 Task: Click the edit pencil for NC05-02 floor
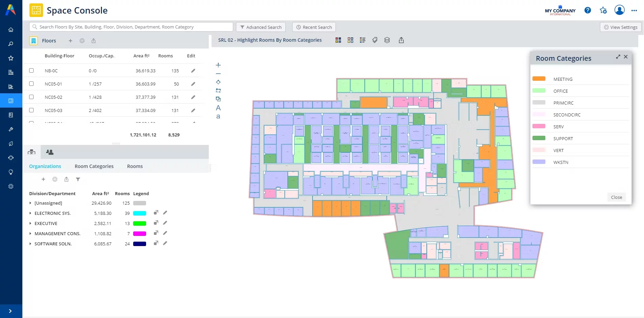193,97
